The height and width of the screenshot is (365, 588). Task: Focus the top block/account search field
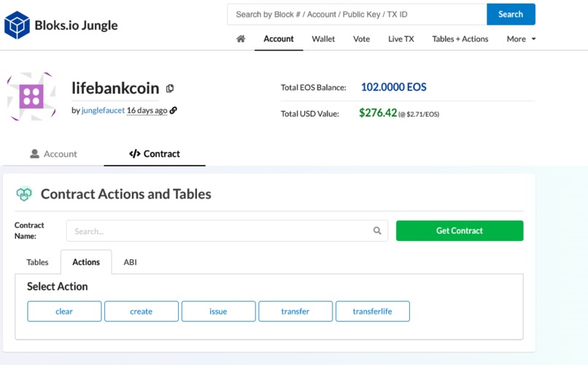point(357,15)
